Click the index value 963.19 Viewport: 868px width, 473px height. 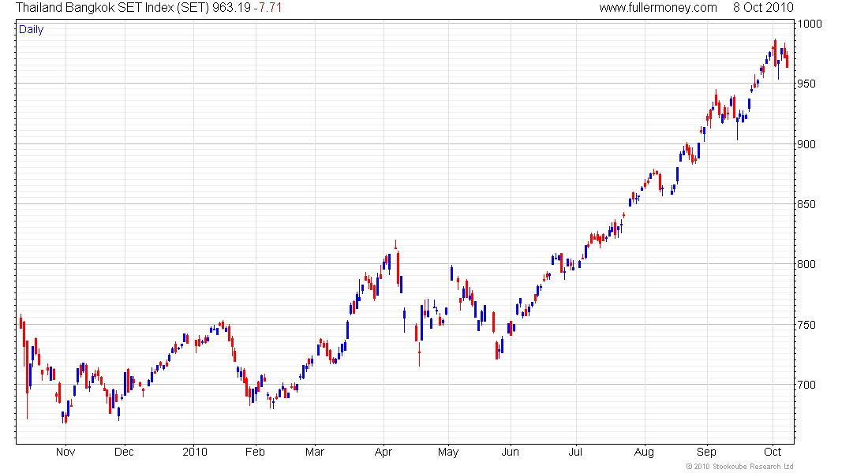(231, 8)
